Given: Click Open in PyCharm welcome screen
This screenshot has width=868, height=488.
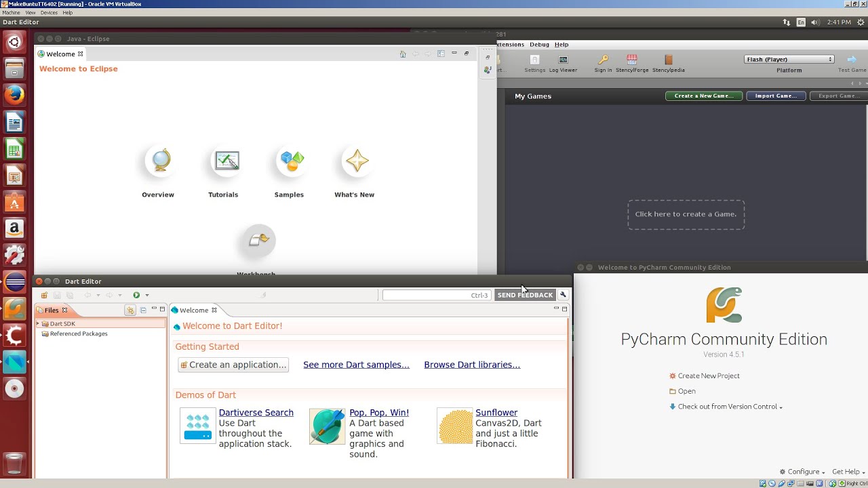Looking at the screenshot, I should (682, 391).
